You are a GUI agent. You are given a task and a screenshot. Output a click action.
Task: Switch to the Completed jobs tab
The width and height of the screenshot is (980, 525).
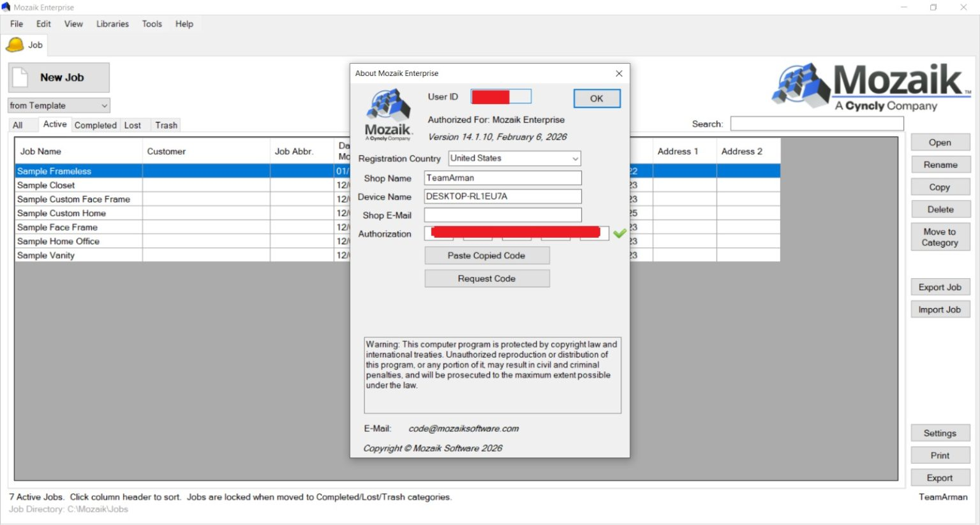pos(96,125)
